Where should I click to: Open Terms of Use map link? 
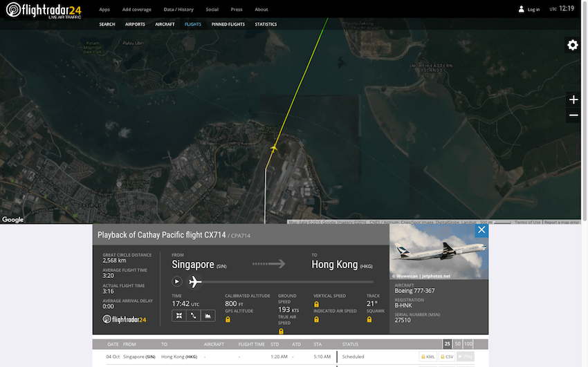(x=527, y=222)
